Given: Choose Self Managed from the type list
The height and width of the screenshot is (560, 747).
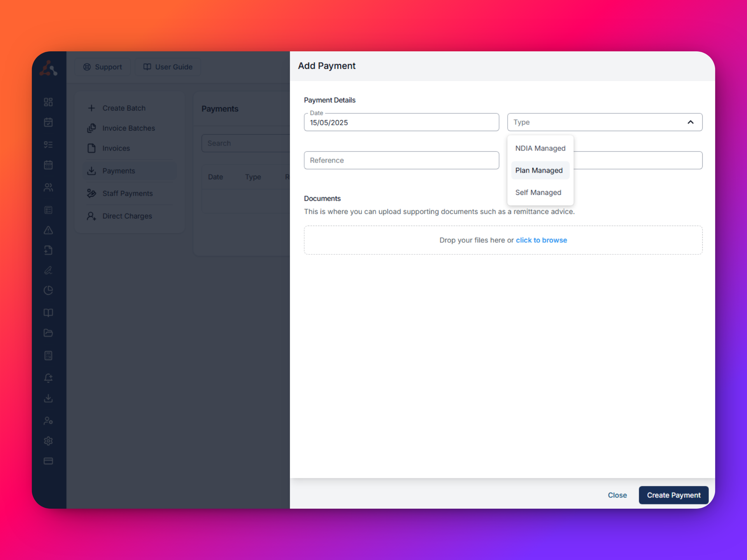Looking at the screenshot, I should 538,192.
